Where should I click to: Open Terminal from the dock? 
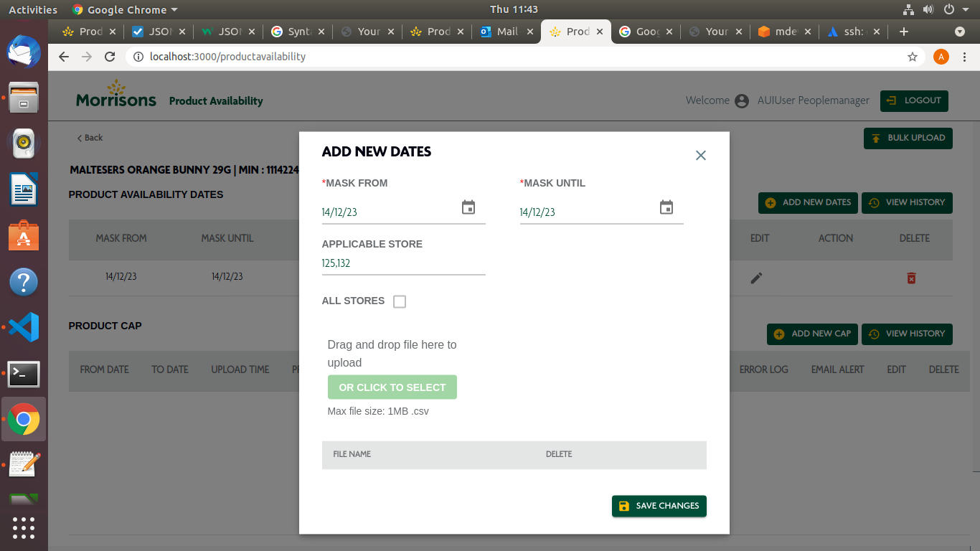(x=24, y=373)
